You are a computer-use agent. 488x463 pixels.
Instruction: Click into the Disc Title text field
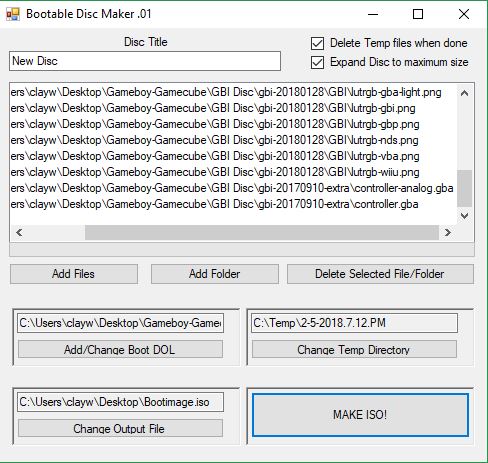point(145,61)
